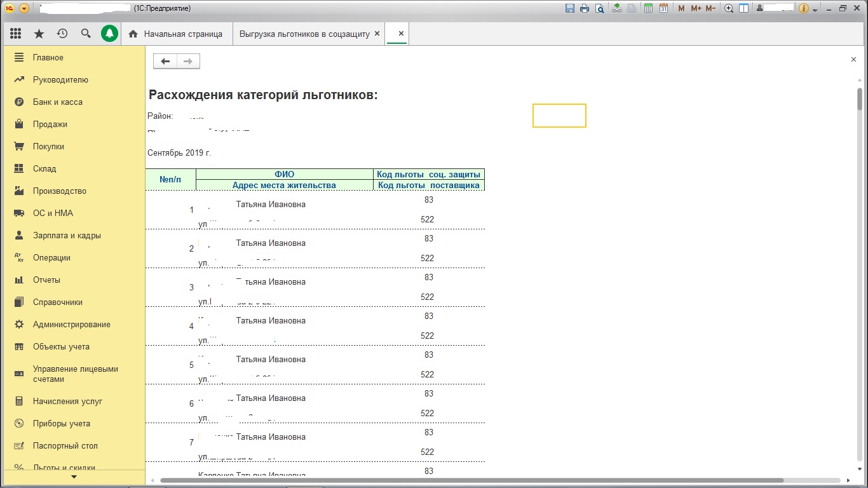Click the report title Расхождения категорий льготников
The width and height of the screenshot is (868, 488).
263,95
